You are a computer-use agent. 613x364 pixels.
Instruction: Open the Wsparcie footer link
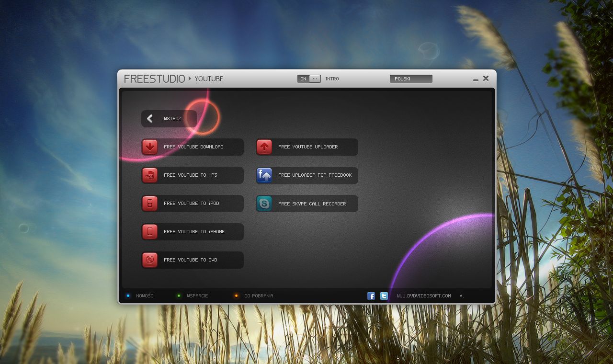197,296
